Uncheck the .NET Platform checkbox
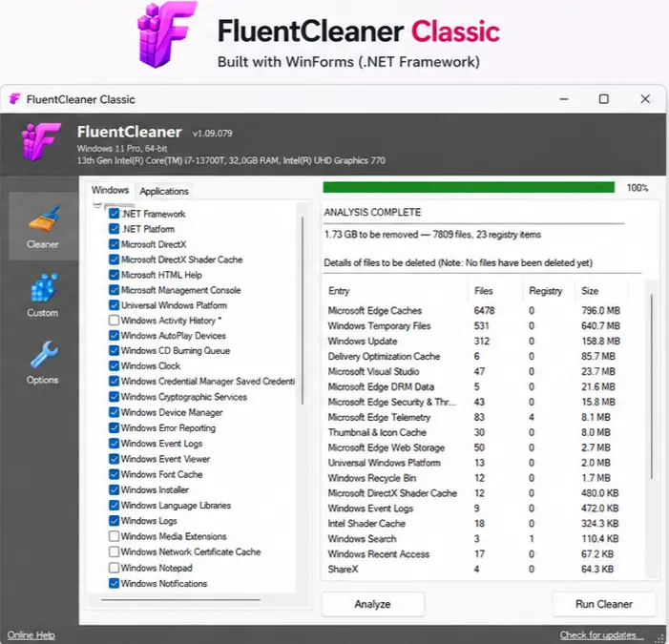The width and height of the screenshot is (669, 644). click(114, 229)
